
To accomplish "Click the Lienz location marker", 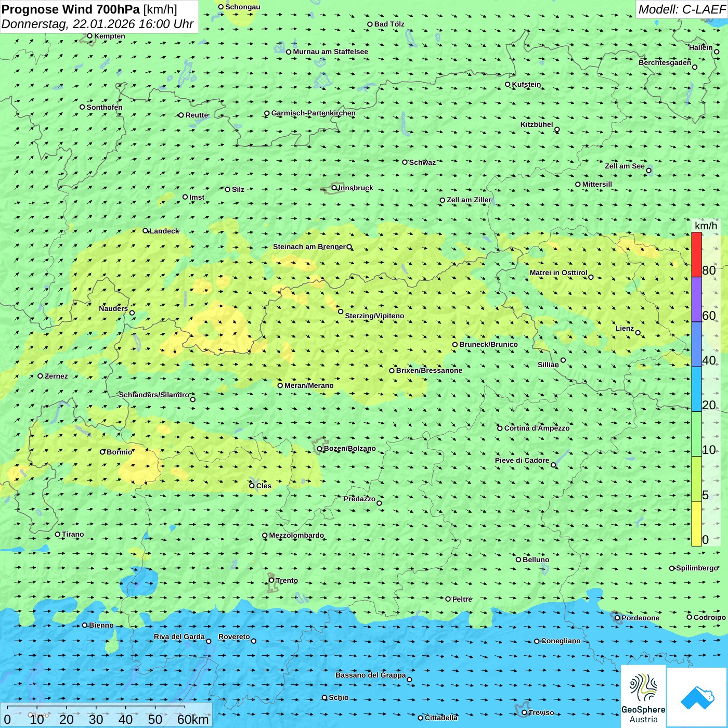I will (x=638, y=333).
